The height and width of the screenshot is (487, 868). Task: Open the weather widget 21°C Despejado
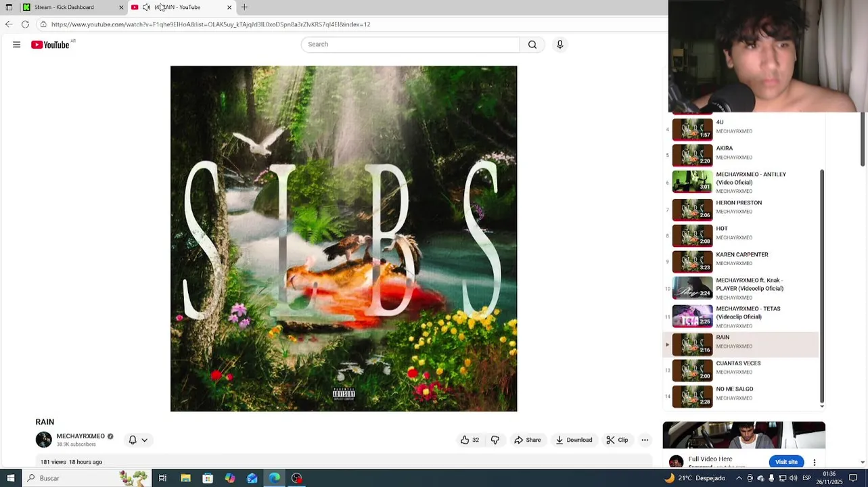coord(696,478)
